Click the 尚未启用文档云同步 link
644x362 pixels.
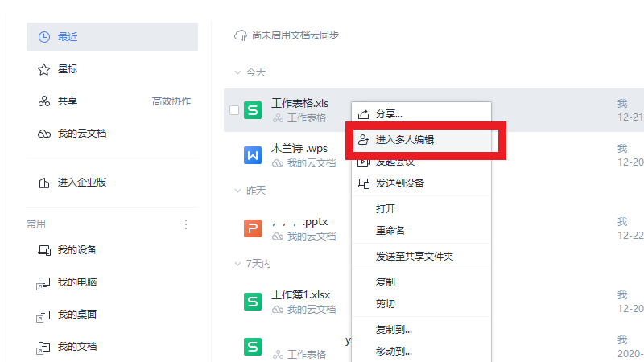click(295, 35)
